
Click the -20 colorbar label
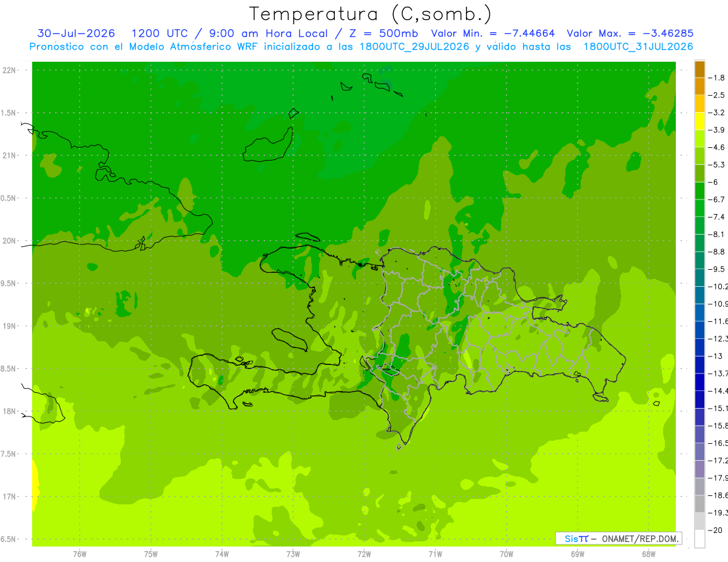715,530
